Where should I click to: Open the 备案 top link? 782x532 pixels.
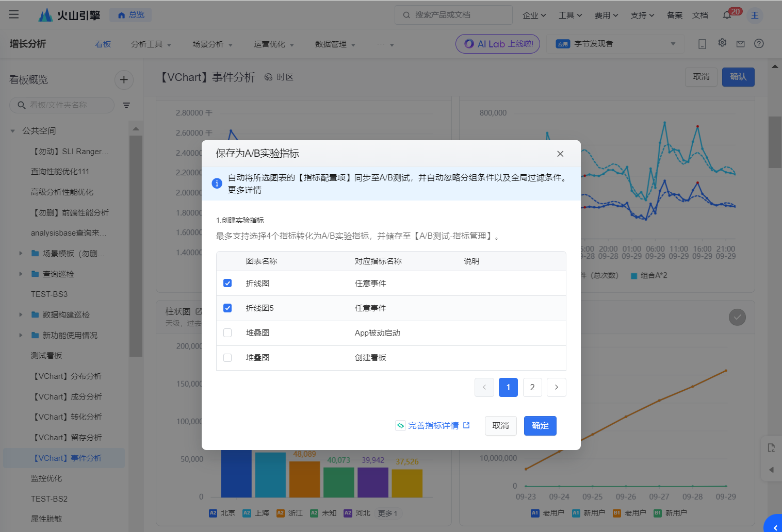675,15
